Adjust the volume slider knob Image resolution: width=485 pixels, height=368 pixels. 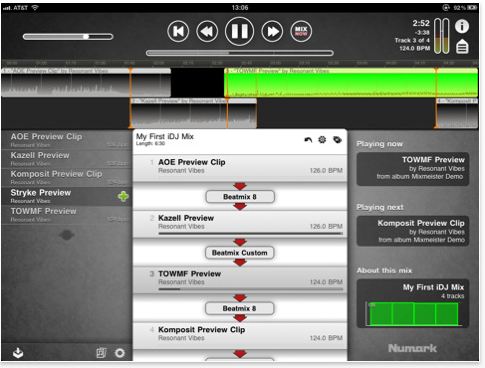(86, 37)
